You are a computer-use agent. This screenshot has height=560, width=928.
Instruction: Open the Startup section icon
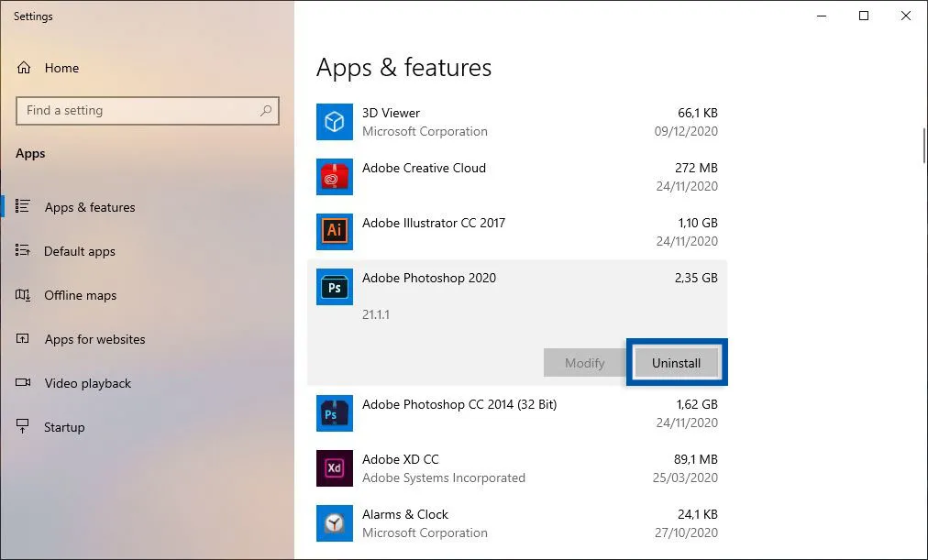[x=22, y=427]
